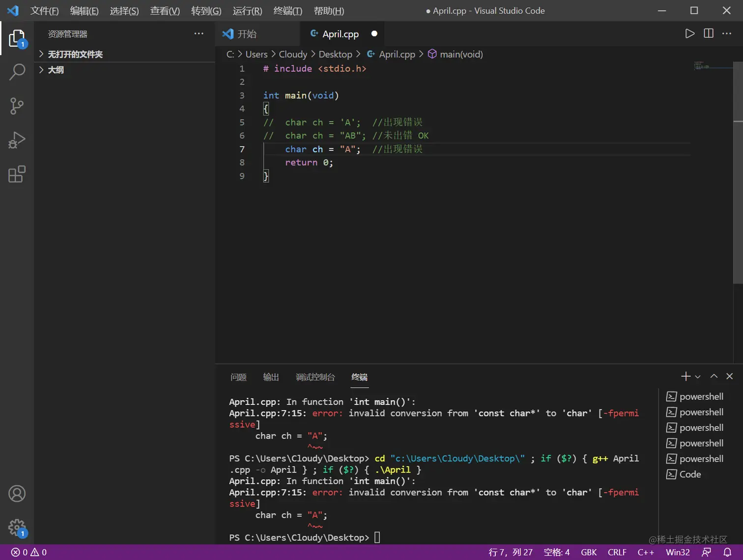Click the Run Code play button
The width and height of the screenshot is (743, 560).
point(689,33)
